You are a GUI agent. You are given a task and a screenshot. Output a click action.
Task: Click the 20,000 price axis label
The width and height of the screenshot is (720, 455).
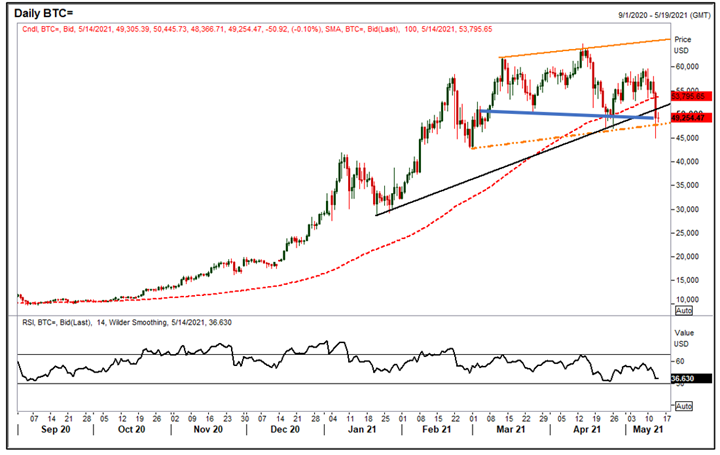tap(687, 257)
